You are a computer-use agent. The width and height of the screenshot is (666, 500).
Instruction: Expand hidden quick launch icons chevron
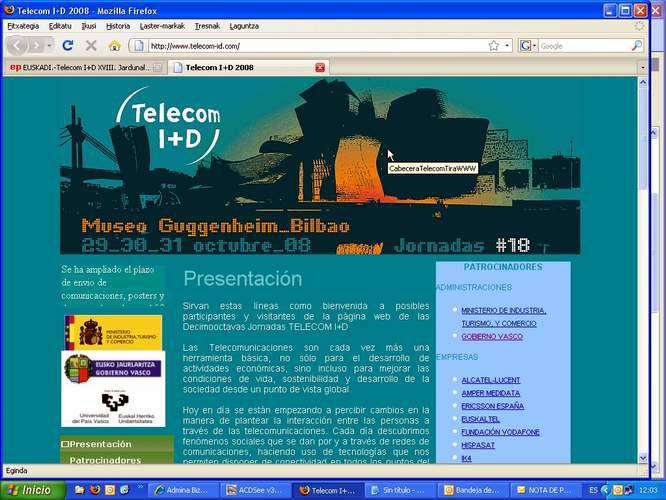pyautogui.click(x=140, y=487)
